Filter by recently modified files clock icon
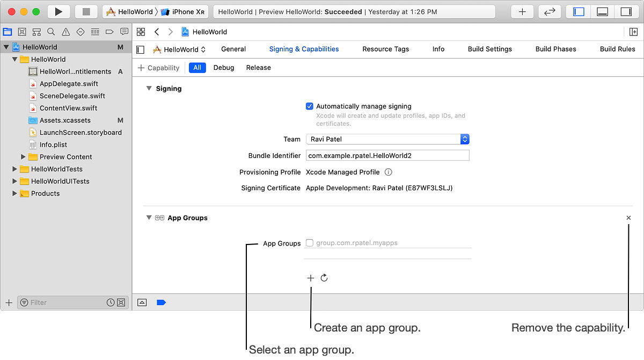This screenshot has height=360, width=644. tap(111, 303)
